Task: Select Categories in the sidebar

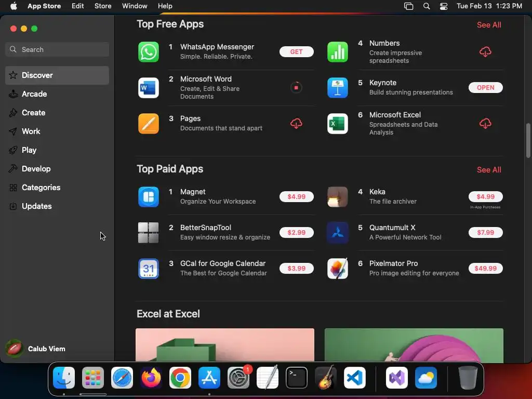Action: [57, 187]
